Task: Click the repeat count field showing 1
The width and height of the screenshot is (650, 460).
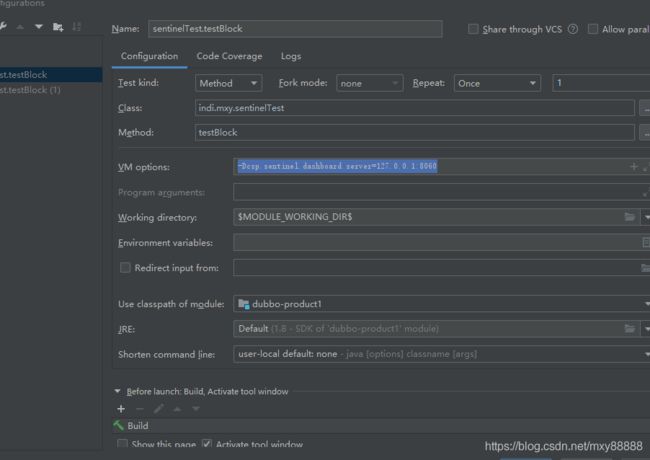Action: pyautogui.click(x=601, y=83)
